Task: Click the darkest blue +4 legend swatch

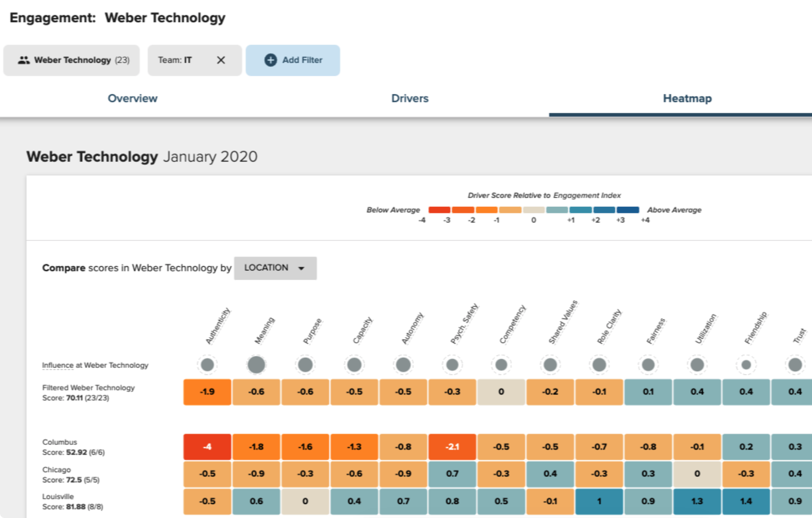Action: point(628,210)
